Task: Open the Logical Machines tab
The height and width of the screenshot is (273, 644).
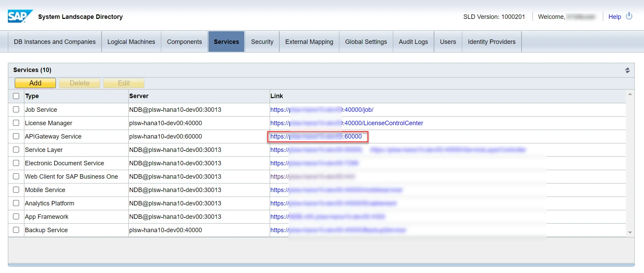Action: tap(131, 42)
